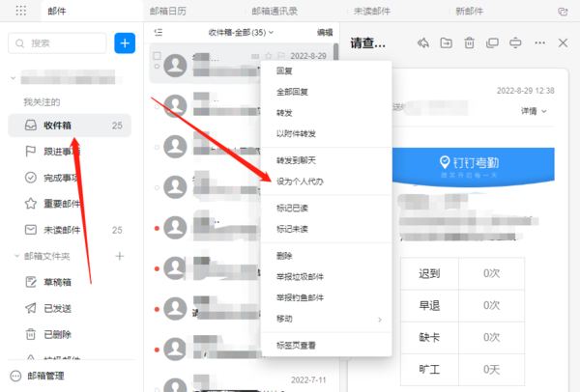This screenshot has height=392, width=580.
Task: Click the 我关注的 label
Action: pos(42,102)
